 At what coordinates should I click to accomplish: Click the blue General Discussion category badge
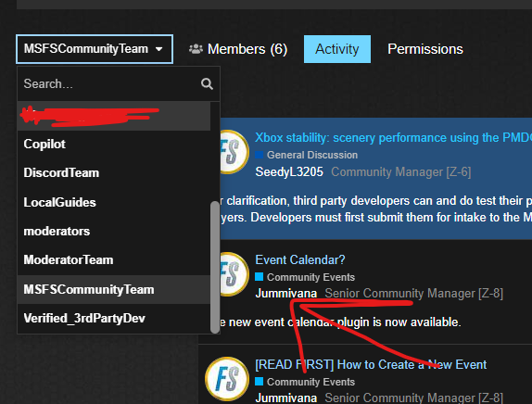point(260,155)
